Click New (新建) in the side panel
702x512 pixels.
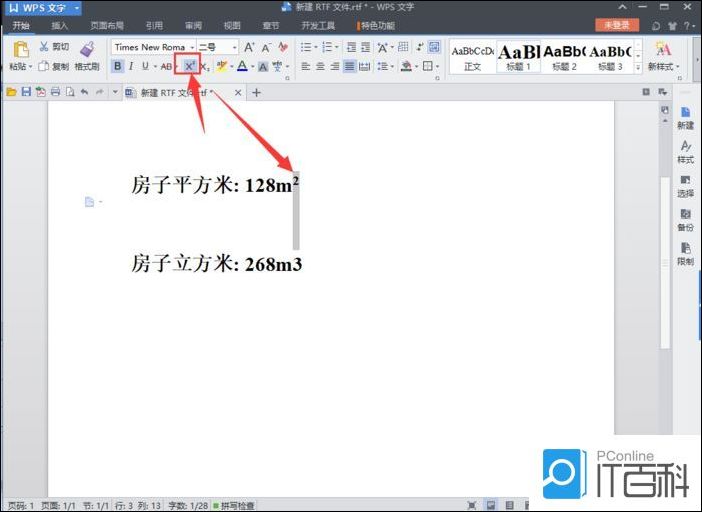685,119
